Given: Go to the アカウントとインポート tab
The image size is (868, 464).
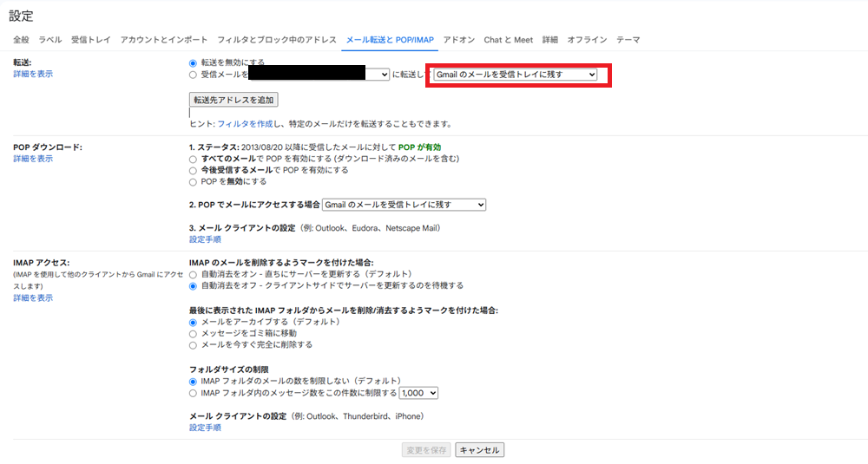Looking at the screenshot, I should pos(164,40).
